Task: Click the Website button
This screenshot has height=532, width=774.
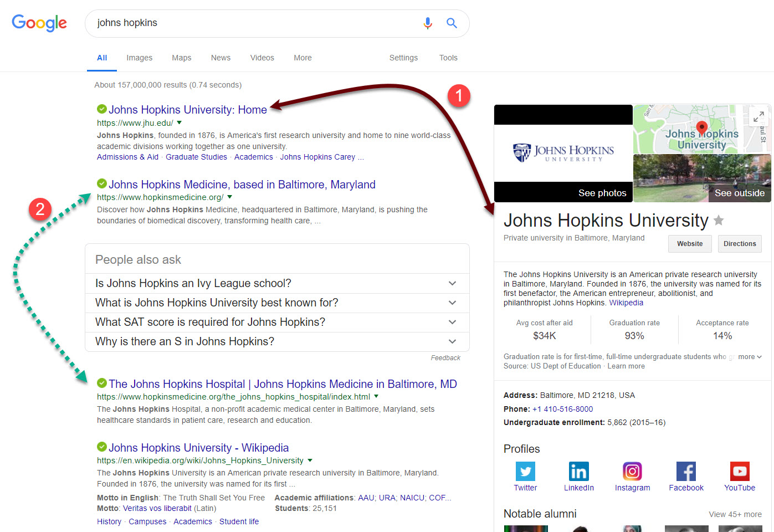Action: (x=689, y=244)
